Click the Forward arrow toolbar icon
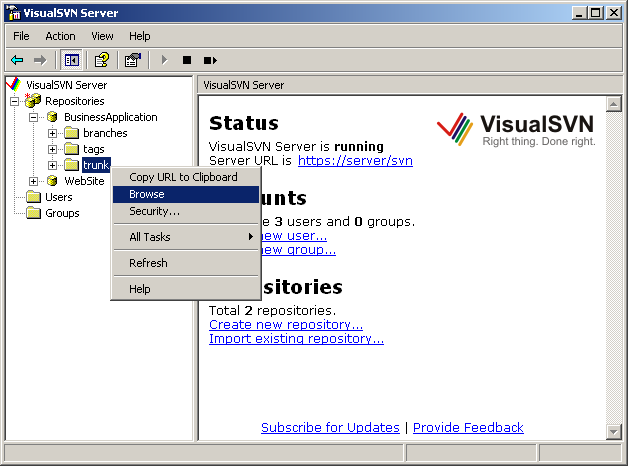Viewport: 628px width, 466px height. pos(40,60)
